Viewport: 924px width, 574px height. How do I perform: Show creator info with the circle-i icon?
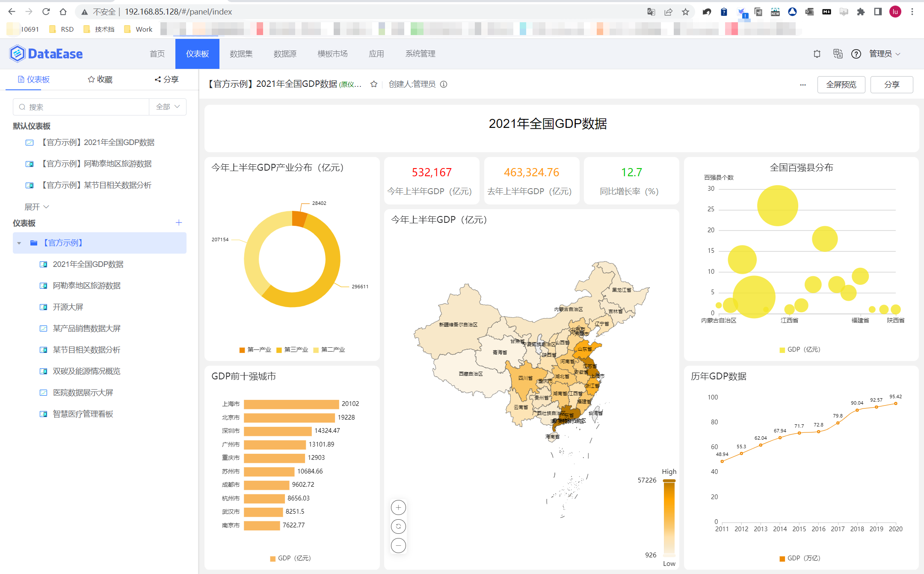pyautogui.click(x=444, y=84)
